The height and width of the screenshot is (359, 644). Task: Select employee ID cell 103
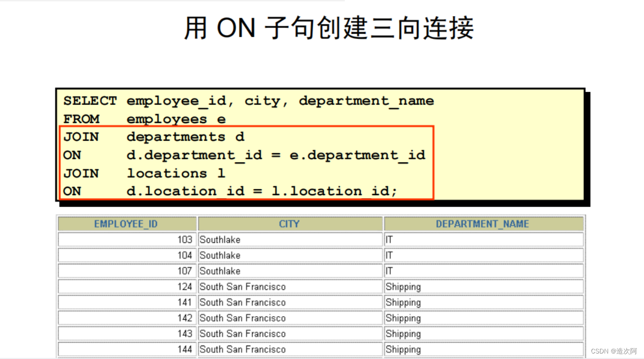pyautogui.click(x=128, y=240)
